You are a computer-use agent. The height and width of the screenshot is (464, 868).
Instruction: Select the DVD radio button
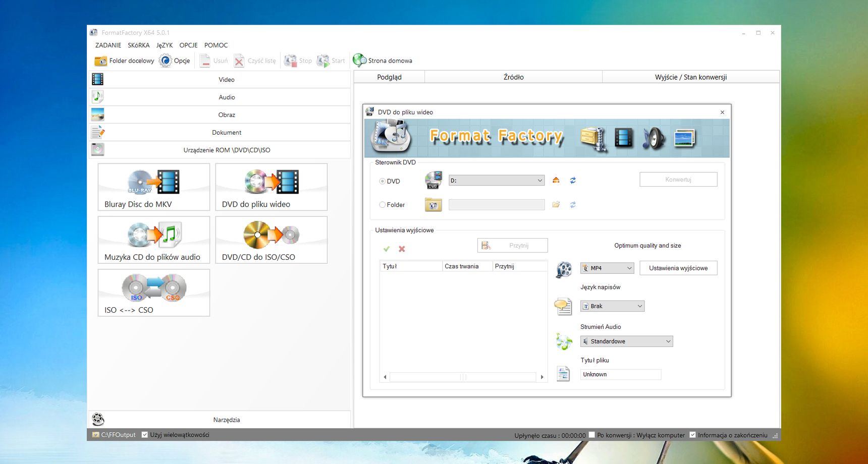(x=383, y=181)
